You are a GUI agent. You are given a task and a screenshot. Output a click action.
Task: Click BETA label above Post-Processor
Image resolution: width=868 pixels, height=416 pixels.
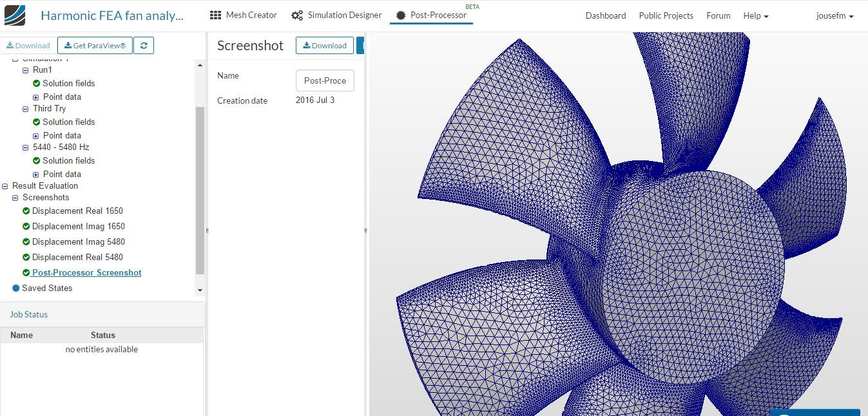click(472, 6)
